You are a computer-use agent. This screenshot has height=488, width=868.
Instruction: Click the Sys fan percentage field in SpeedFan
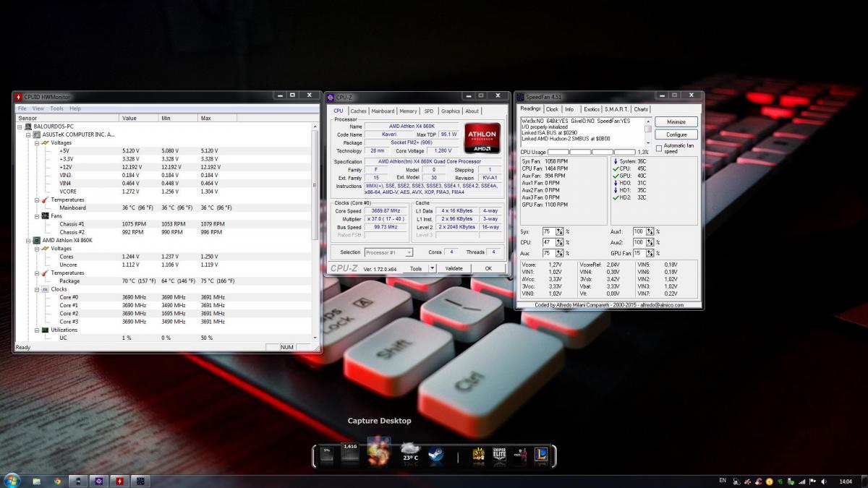[548, 231]
